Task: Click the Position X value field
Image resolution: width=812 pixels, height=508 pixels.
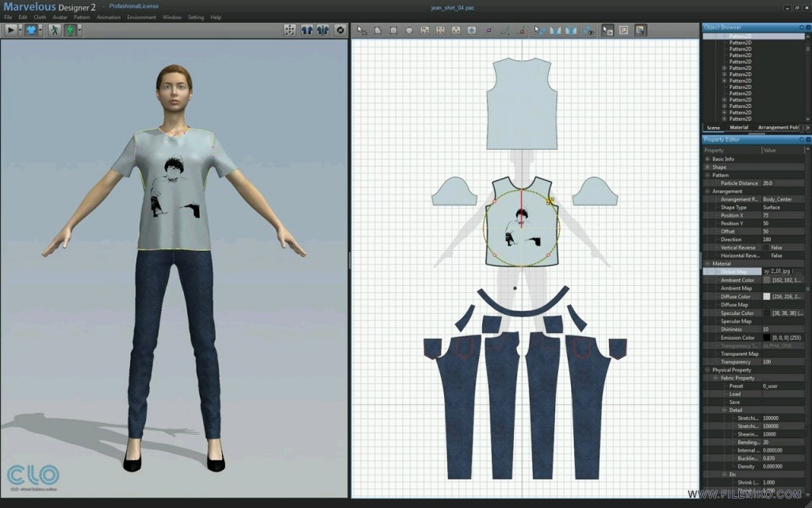Action: pyautogui.click(x=783, y=216)
